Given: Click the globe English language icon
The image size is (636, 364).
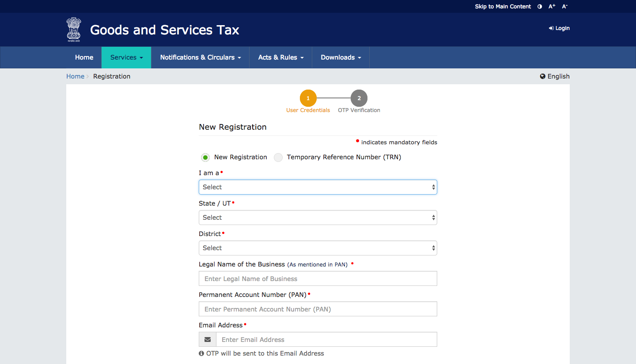Looking at the screenshot, I should (543, 76).
